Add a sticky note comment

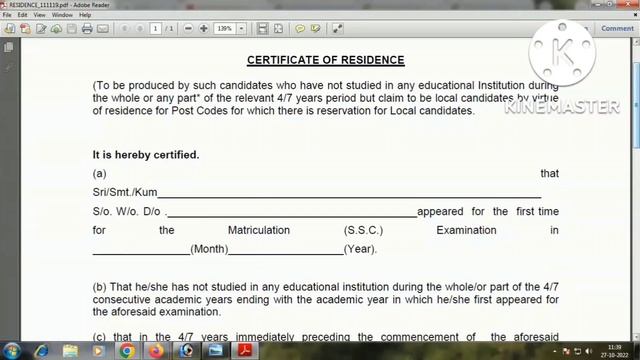click(300, 29)
